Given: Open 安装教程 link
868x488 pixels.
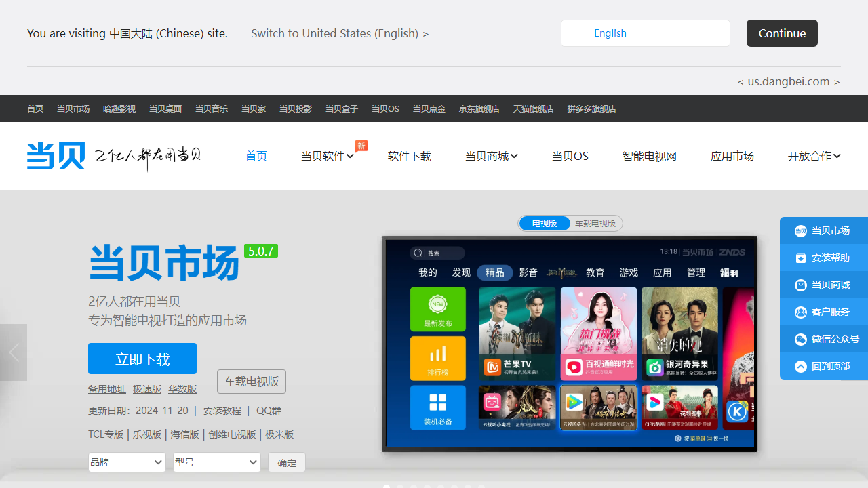Looking at the screenshot, I should pyautogui.click(x=222, y=411).
